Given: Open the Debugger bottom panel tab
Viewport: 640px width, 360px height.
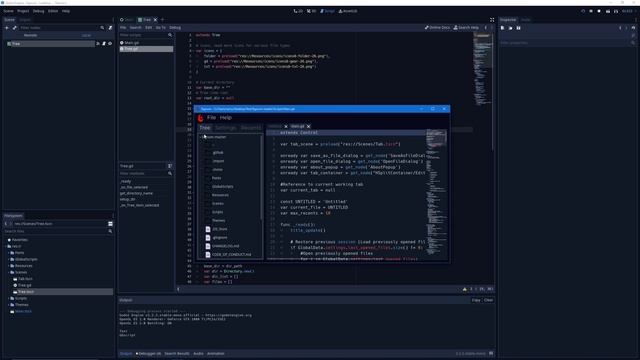Looking at the screenshot, I should pyautogui.click(x=149, y=354).
